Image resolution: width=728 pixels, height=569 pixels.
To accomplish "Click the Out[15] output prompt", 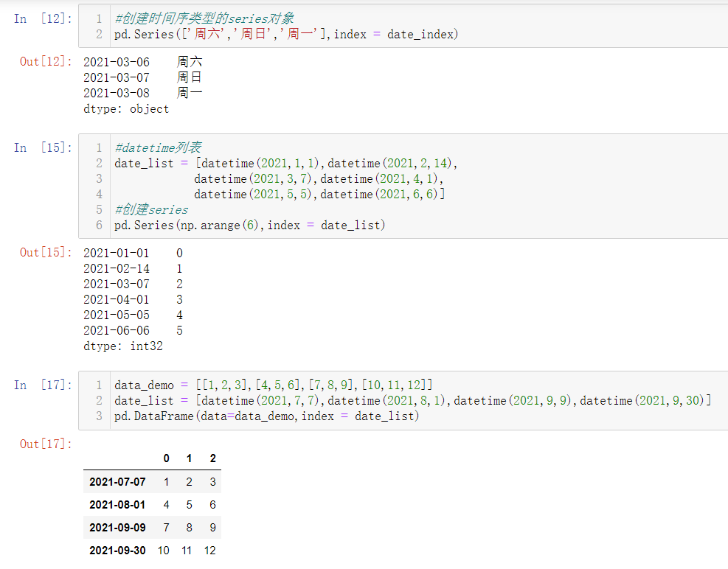I will point(46,253).
